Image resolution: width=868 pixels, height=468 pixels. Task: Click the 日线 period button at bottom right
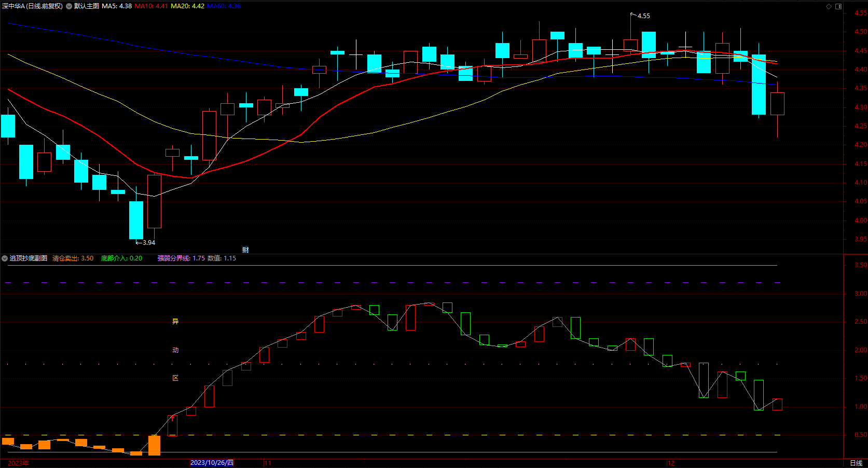coord(856,463)
